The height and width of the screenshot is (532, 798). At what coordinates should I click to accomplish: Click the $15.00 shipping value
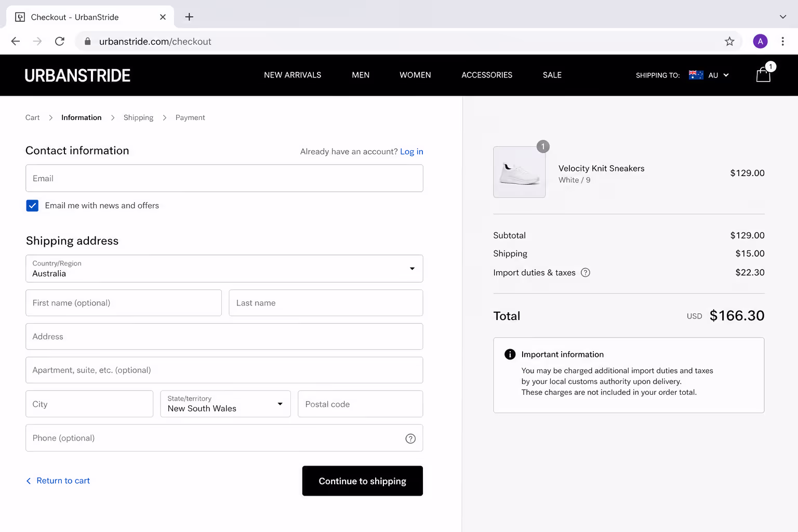[x=750, y=254]
